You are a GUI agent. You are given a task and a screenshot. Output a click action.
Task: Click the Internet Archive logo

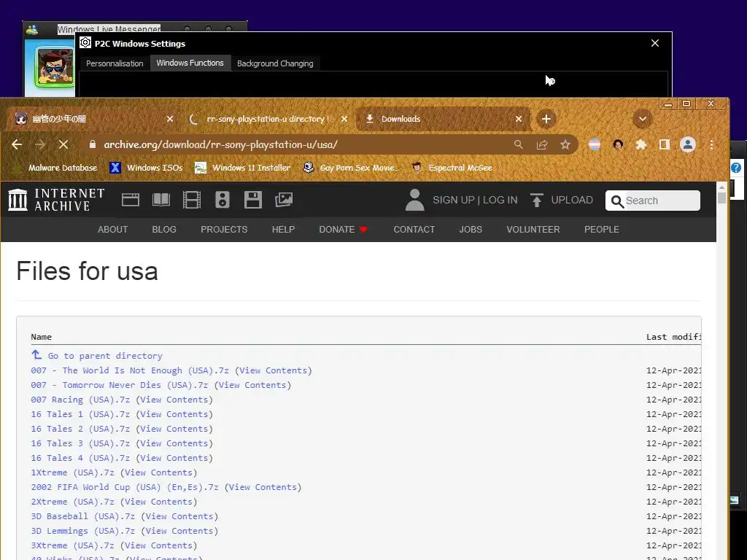56,200
